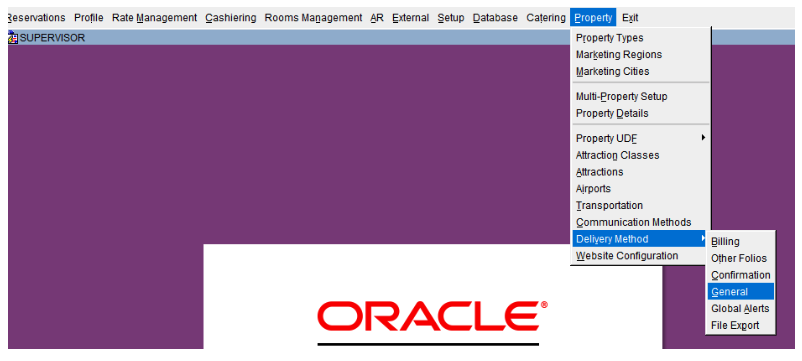This screenshot has width=802, height=361.
Task: Click Exit in the menu bar
Action: coord(630,18)
